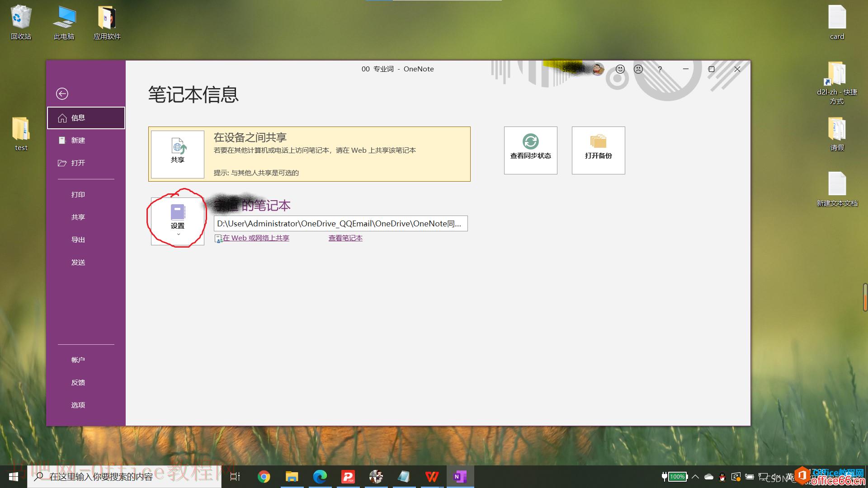Open 反馈 (Feedback) page
The width and height of the screenshot is (868, 488).
click(x=86, y=383)
